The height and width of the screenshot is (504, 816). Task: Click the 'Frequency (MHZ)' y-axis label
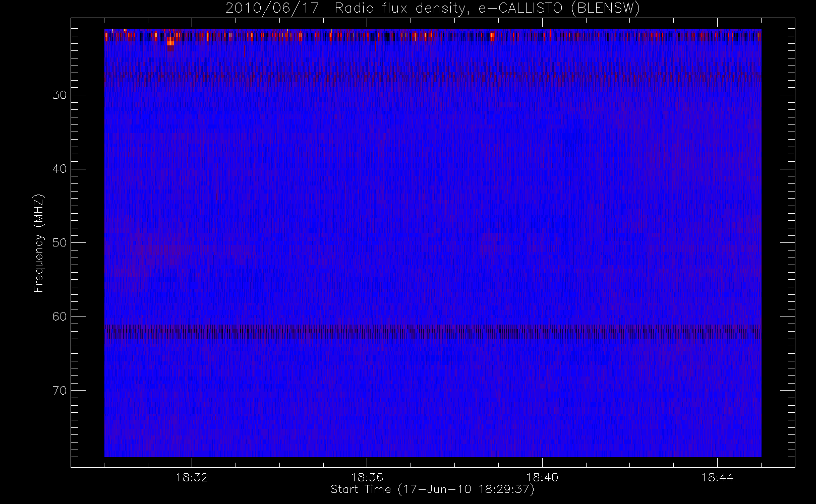38,243
